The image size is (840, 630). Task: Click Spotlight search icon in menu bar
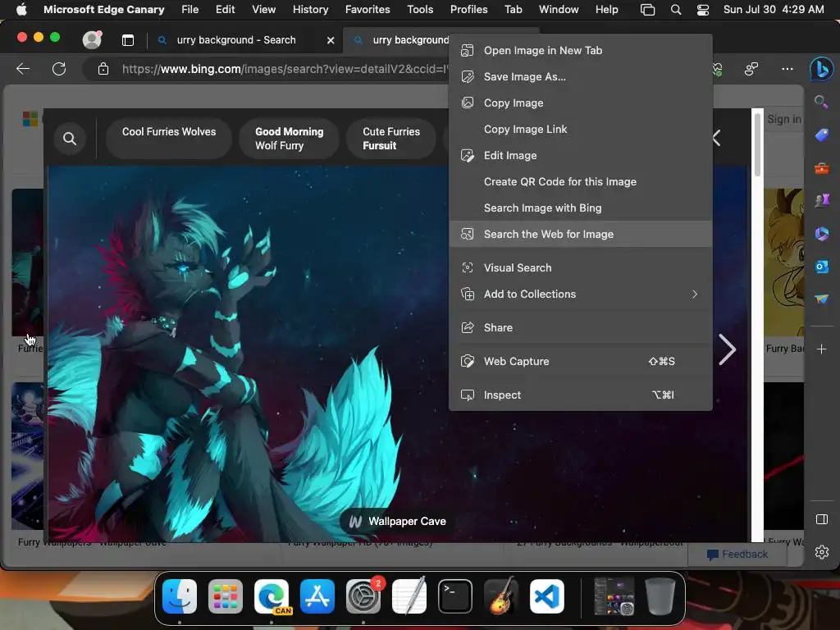click(x=676, y=9)
